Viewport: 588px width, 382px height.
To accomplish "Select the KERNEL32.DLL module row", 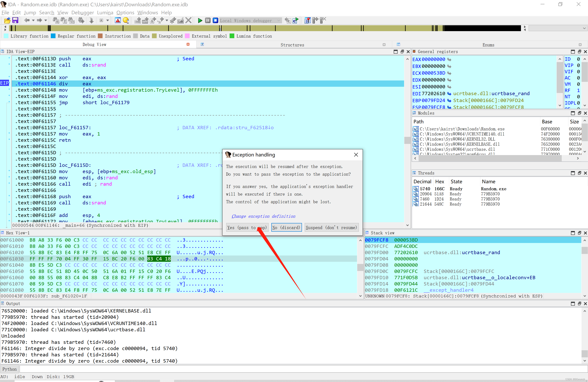I will pyautogui.click(x=457, y=139).
